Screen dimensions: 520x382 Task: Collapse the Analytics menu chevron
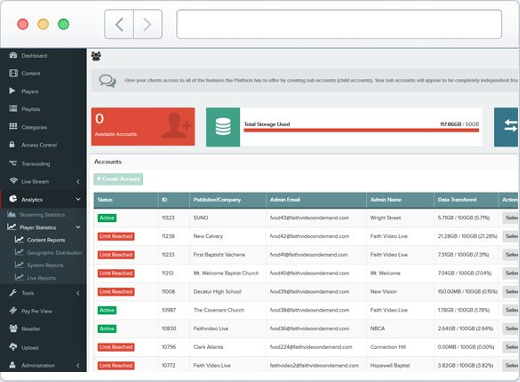pos(78,199)
